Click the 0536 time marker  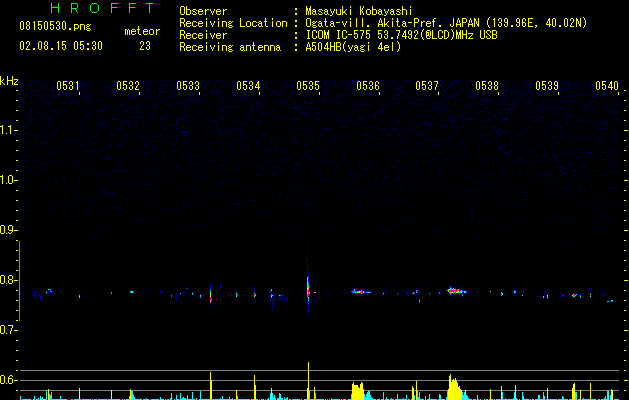368,86
